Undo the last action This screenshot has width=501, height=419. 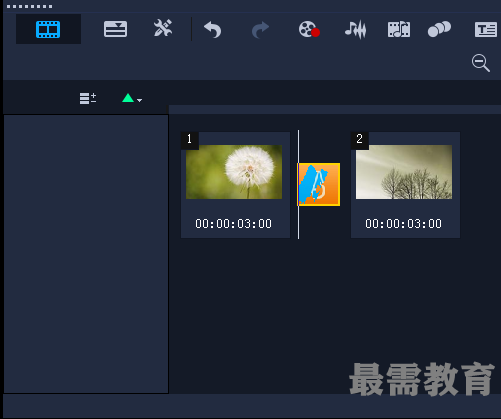(213, 30)
